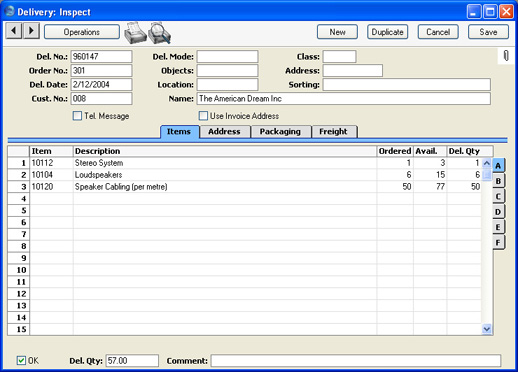Select flip C side button
Image resolution: width=518 pixels, height=372 pixels.
498,196
